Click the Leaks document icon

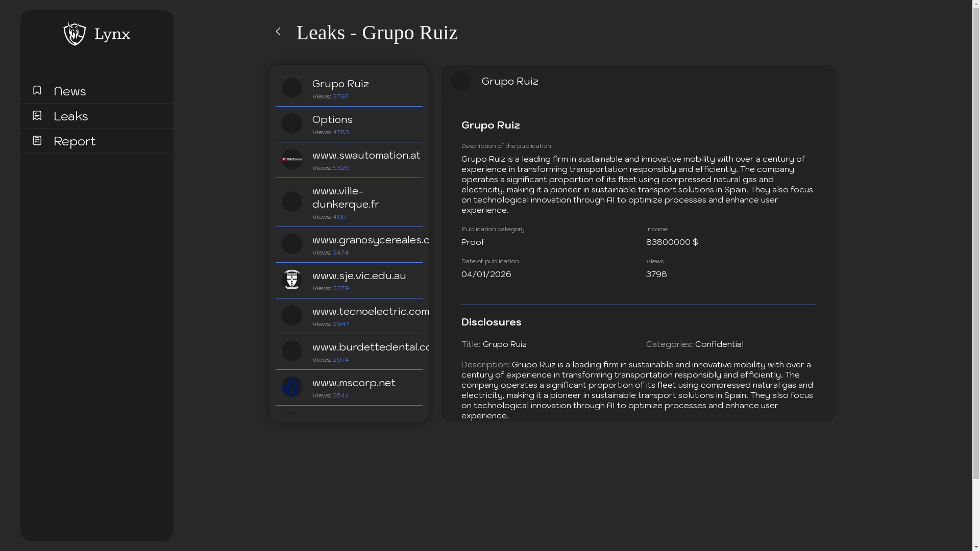coord(37,115)
